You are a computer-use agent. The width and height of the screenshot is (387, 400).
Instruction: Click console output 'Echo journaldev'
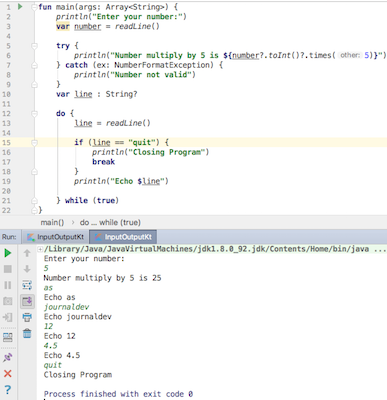78,317
